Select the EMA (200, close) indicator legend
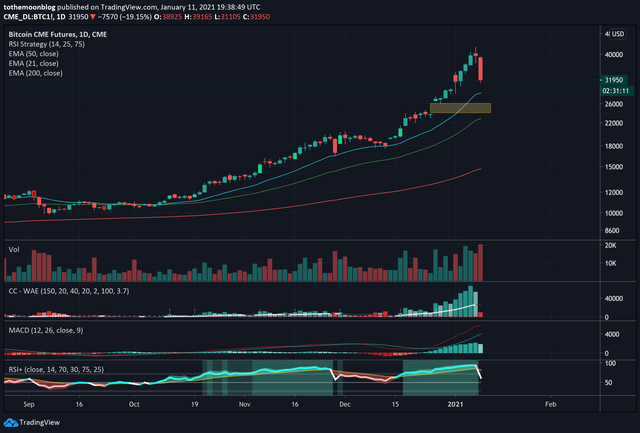Image resolution: width=640 pixels, height=433 pixels. pyautogui.click(x=36, y=73)
